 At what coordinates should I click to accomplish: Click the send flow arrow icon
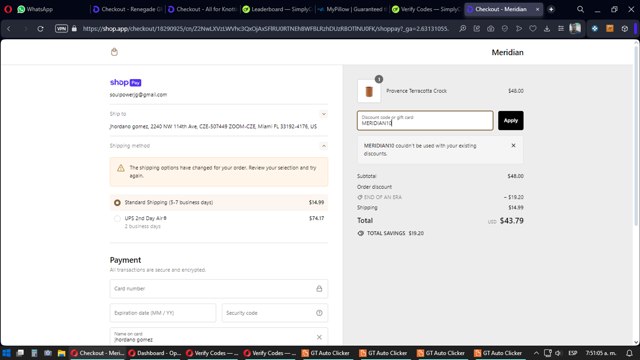pos(519,29)
